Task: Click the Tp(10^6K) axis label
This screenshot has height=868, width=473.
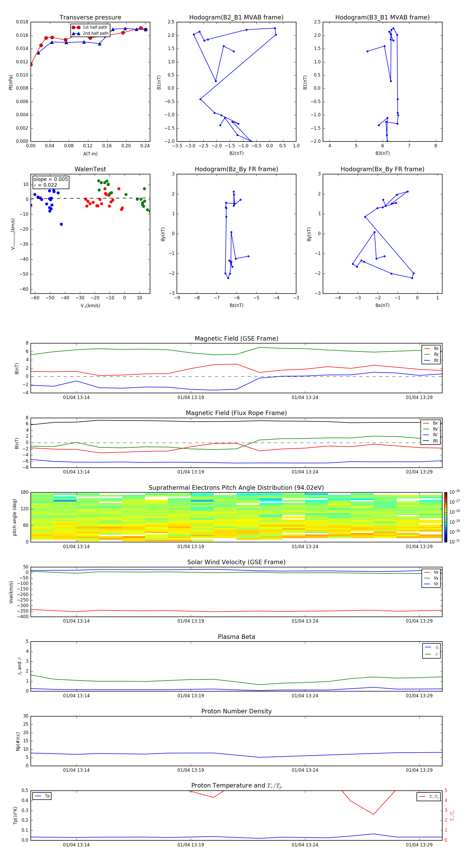Action: pos(15,816)
